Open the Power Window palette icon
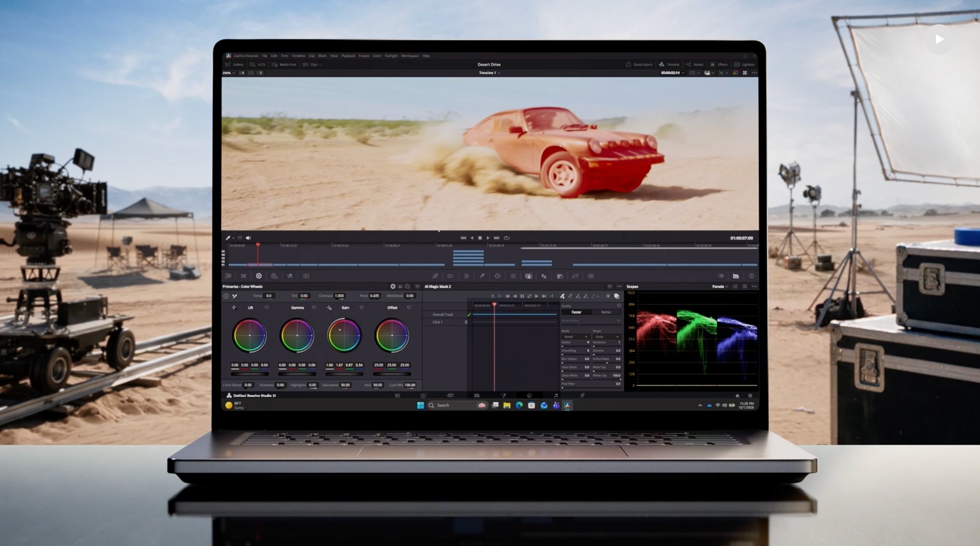 497,276
